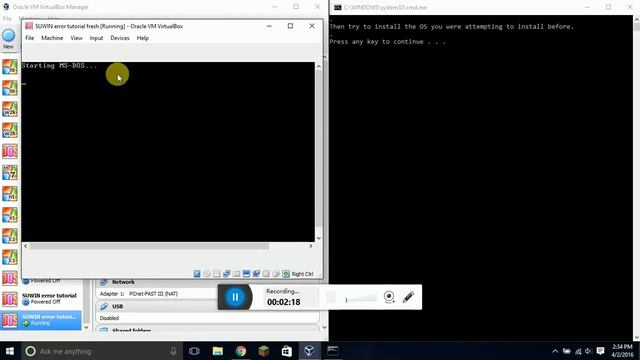Screen dimensions: 640x360
Task: Click the New machine icon in VirtualBox Manager
Action: click(x=8, y=38)
